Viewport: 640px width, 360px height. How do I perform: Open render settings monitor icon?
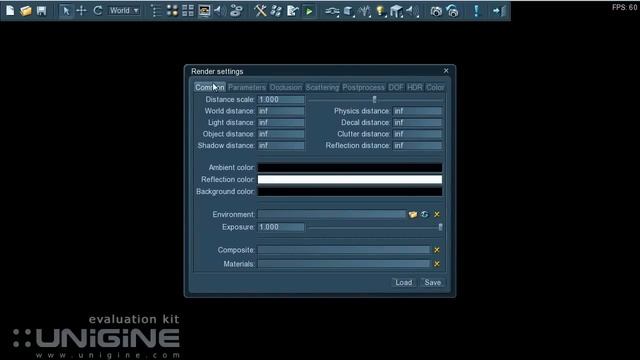coord(204,11)
